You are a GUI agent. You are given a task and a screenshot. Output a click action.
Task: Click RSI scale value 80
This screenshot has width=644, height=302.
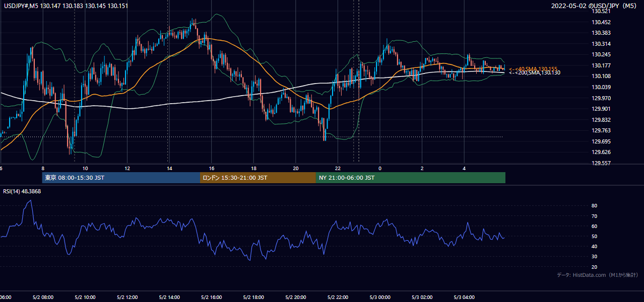click(x=595, y=206)
